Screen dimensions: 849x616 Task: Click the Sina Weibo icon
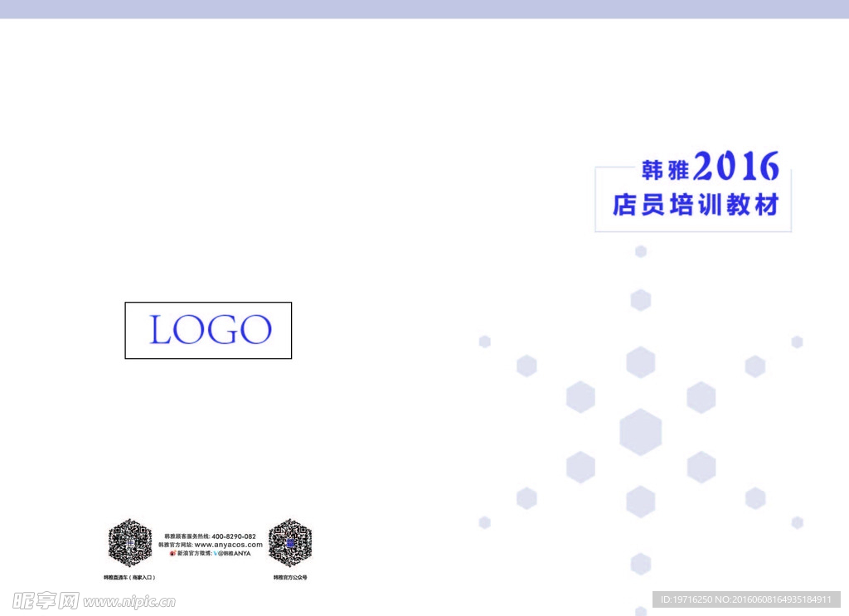point(172,552)
